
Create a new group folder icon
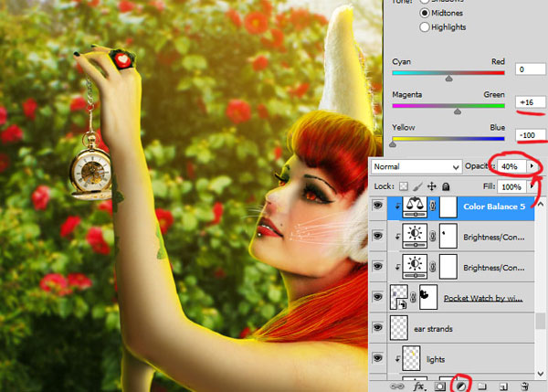click(482, 387)
